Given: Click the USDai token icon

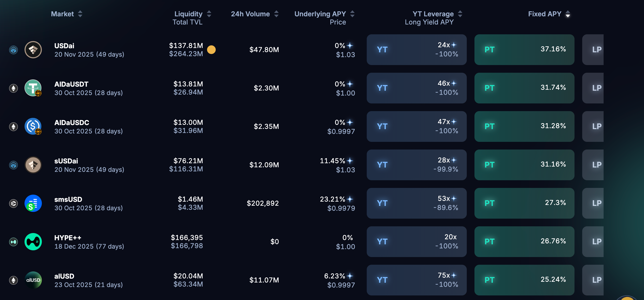Looking at the screenshot, I should (33, 50).
